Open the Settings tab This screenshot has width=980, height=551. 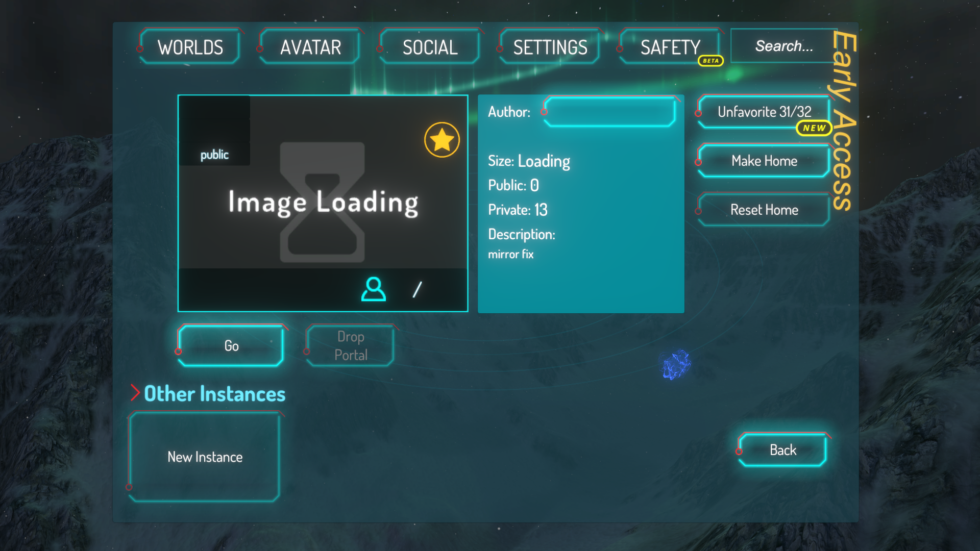tap(550, 47)
